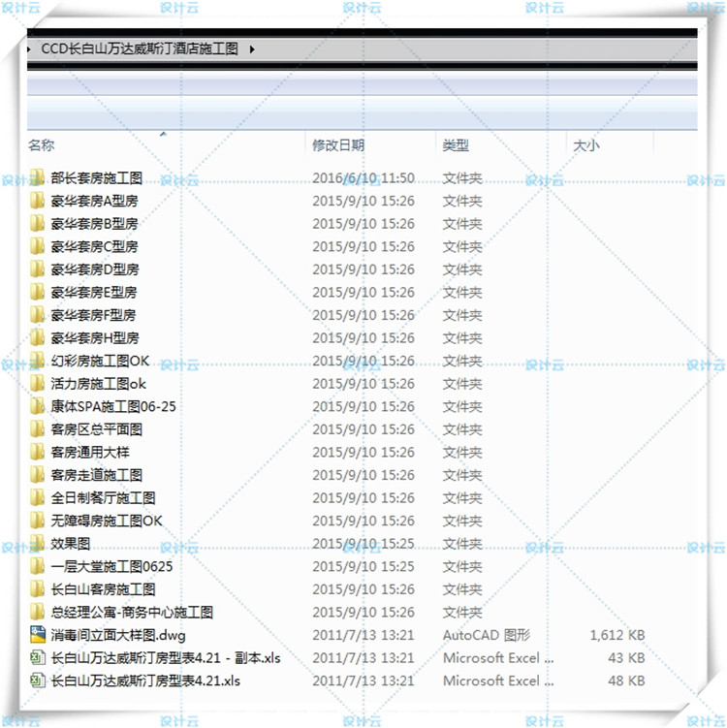Select the file name 长白山万达威斯汀房型表4.21.xls
The image size is (727, 728).
pos(145,681)
